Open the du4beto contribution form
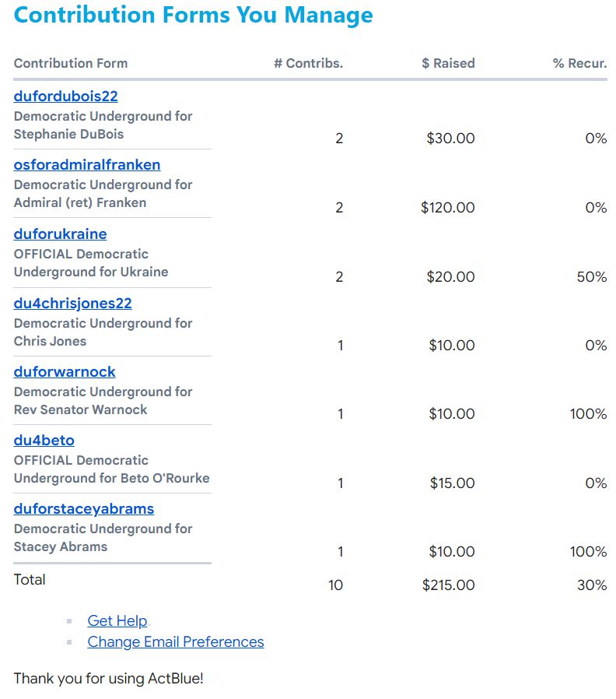This screenshot has width=616, height=699. click(x=44, y=441)
